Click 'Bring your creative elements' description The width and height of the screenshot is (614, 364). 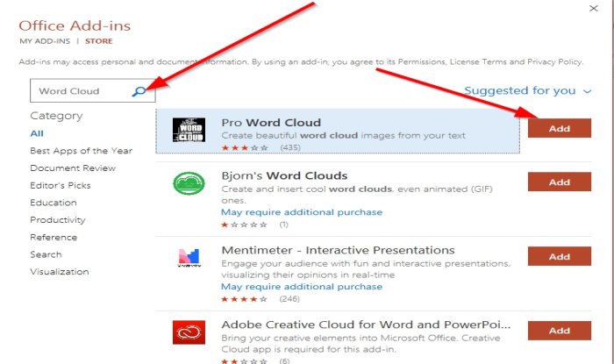click(361, 343)
